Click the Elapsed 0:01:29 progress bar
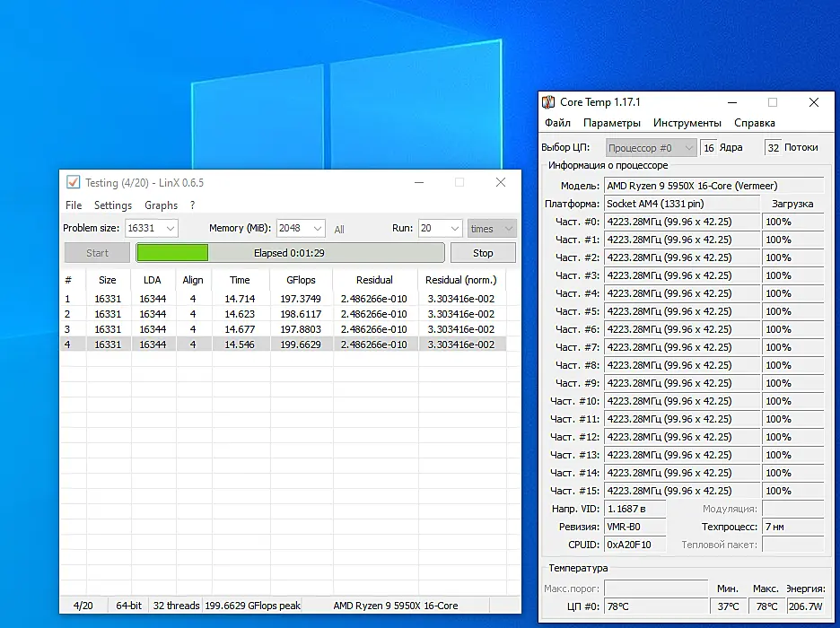 tap(290, 253)
